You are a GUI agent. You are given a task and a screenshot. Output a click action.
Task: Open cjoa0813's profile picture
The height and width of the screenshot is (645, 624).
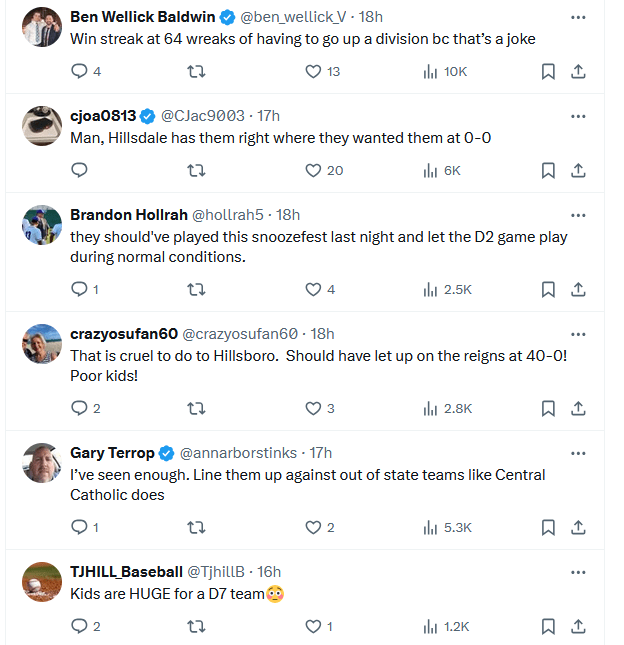(41, 126)
